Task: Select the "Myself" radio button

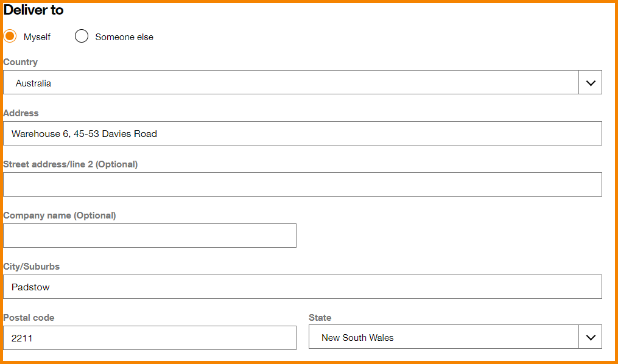Action: [x=10, y=37]
